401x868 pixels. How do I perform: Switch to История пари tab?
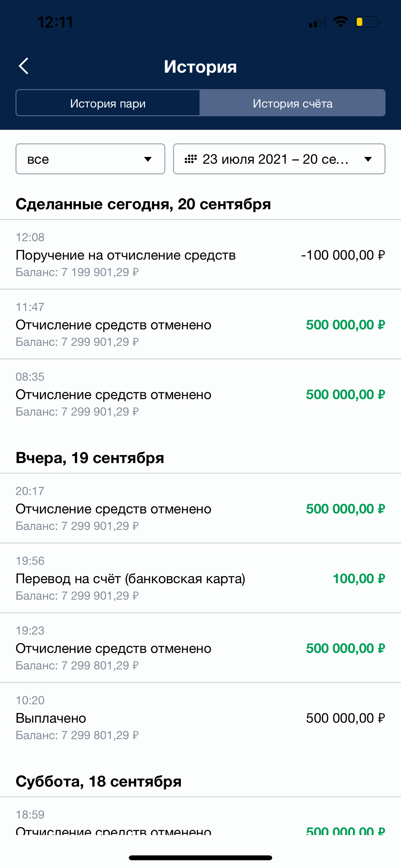[x=108, y=103]
